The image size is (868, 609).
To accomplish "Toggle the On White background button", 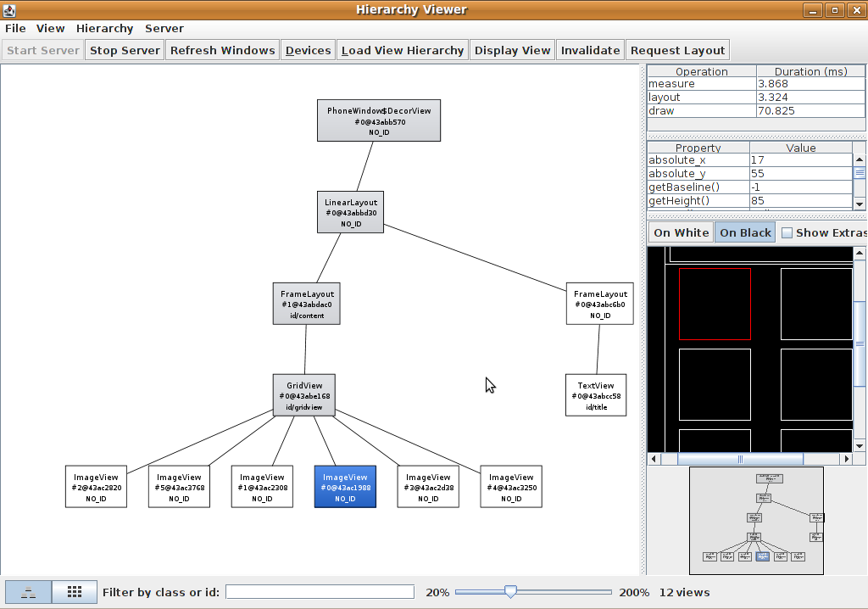I will [x=681, y=232].
